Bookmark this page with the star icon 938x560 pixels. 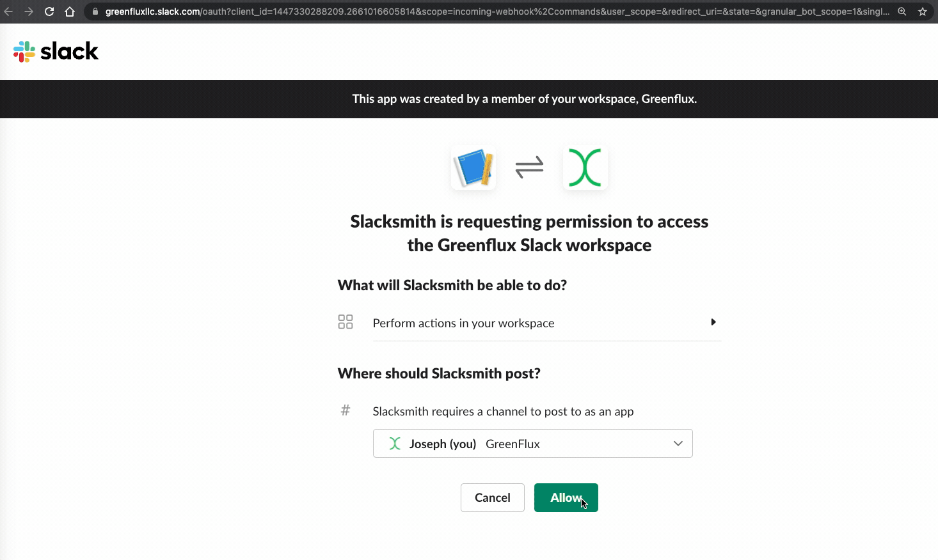click(x=923, y=12)
